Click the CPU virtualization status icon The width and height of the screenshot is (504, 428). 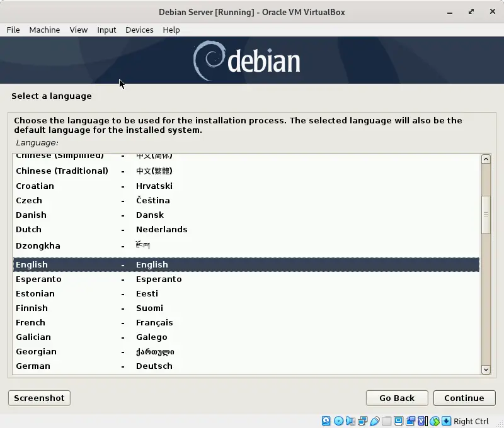(422, 420)
